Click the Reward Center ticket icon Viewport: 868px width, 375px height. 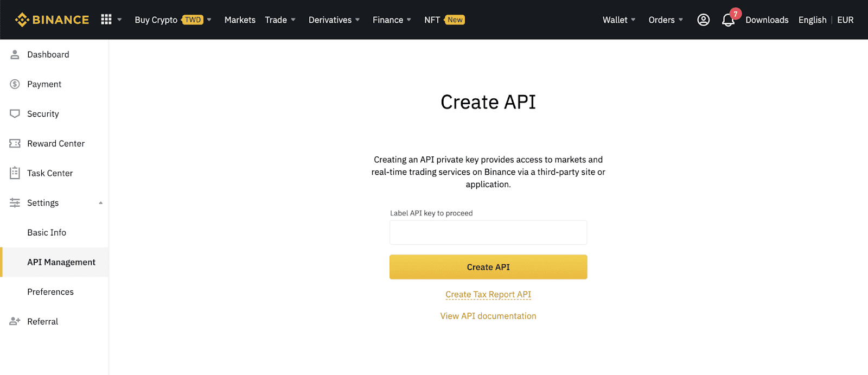15,143
